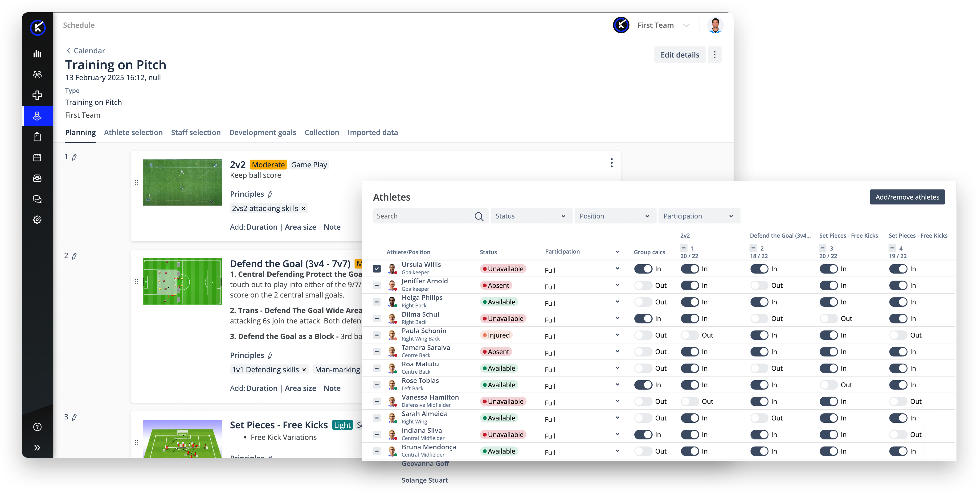Open the settings gear in sidebar

(x=37, y=220)
